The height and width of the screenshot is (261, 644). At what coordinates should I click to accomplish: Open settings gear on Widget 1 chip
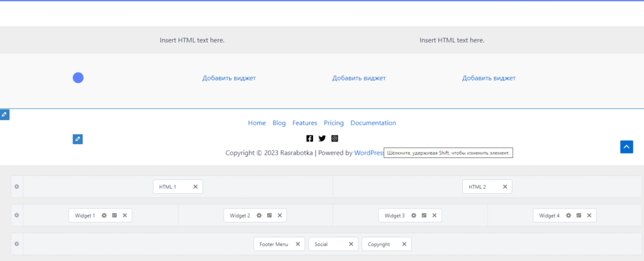[x=104, y=215]
